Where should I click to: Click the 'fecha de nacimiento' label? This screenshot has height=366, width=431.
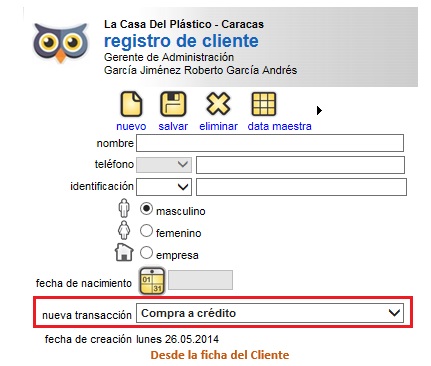tap(84, 283)
